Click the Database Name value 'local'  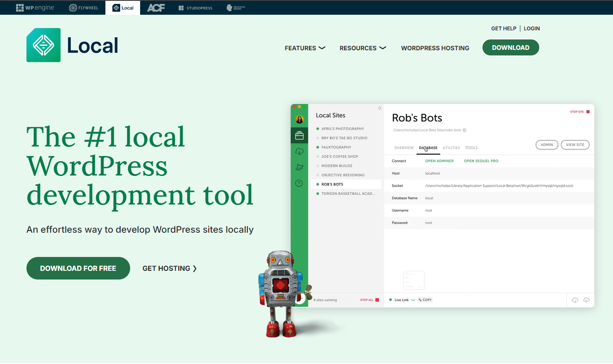(x=429, y=198)
